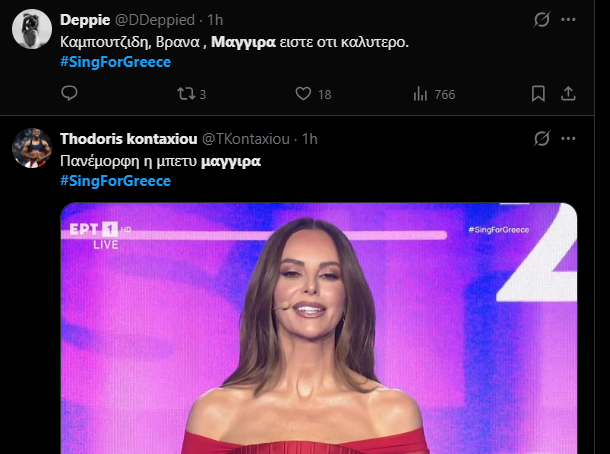The width and height of the screenshot is (610, 454).
Task: Open more options on Deppie's tweet
Action: pyautogui.click(x=568, y=19)
